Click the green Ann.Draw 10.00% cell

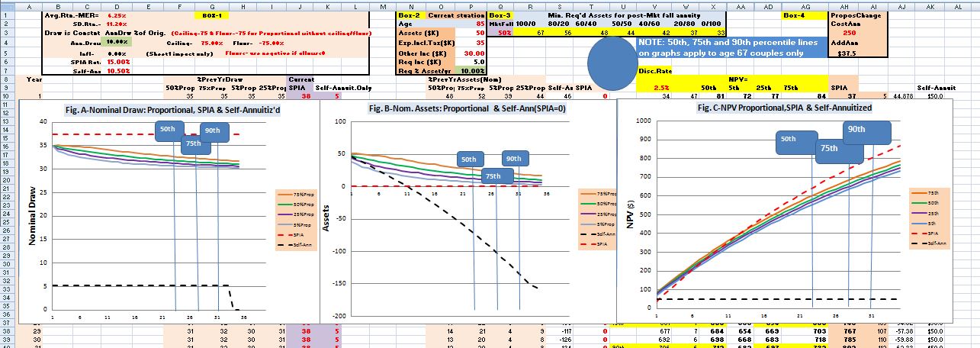click(115, 43)
